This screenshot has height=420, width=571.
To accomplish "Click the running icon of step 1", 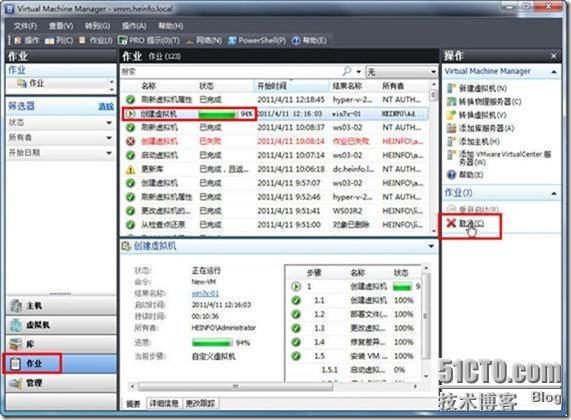I will [296, 286].
